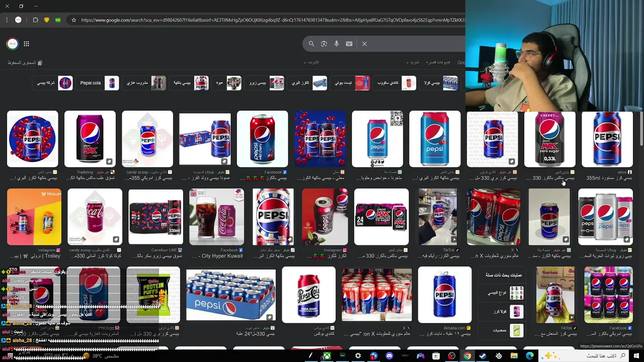Select the 'الكرز البري' filter chip

coord(307,83)
